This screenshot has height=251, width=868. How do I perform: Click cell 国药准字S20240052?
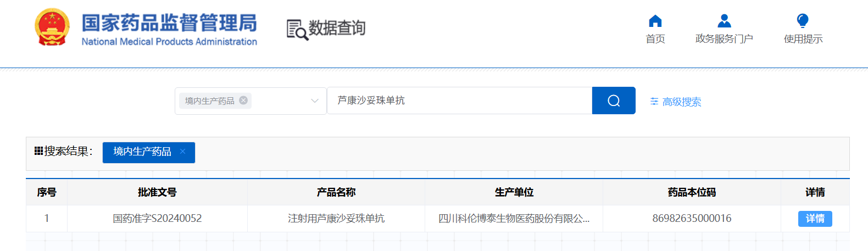tap(157, 219)
